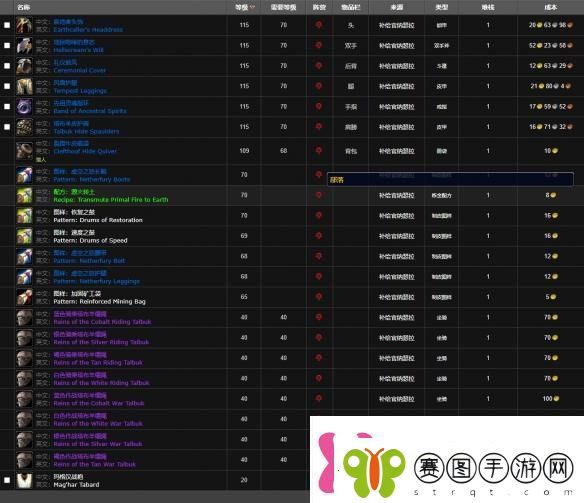Click the Transmute Primal Fire to Earth recipe icon
The width and height of the screenshot is (584, 503).
point(24,195)
